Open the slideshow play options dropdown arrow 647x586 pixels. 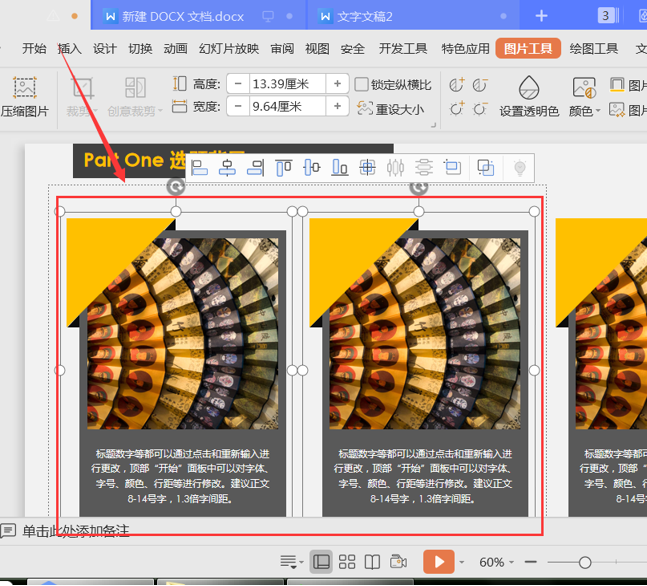461,562
